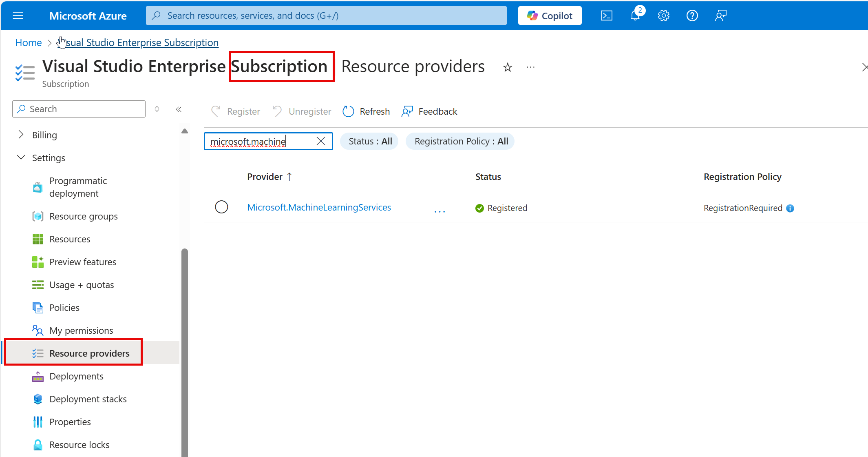Click the Registration Policy column header
This screenshot has width=868, height=457.
click(742, 177)
